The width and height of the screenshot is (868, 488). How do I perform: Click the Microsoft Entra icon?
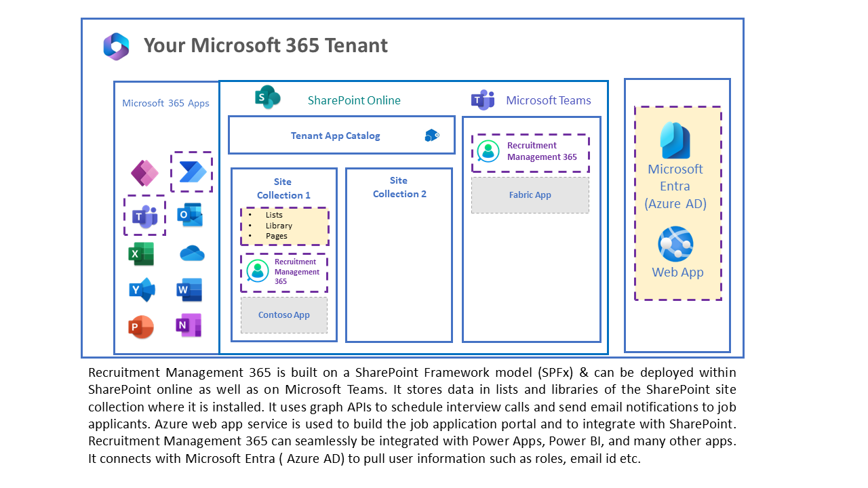pos(675,140)
